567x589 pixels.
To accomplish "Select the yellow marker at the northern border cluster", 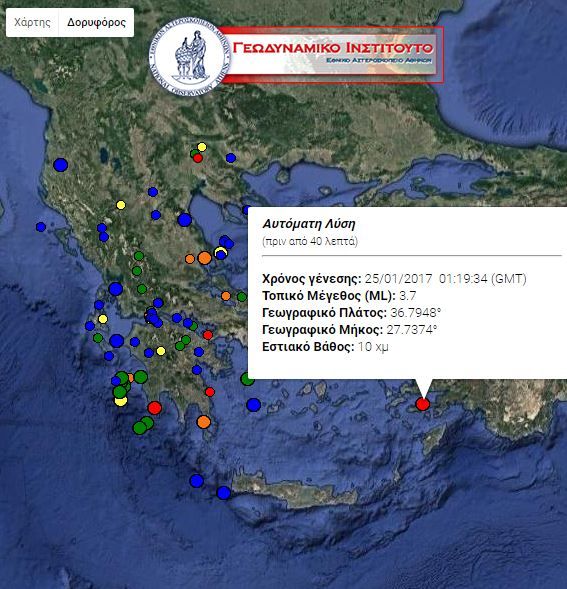I will pos(202,147).
